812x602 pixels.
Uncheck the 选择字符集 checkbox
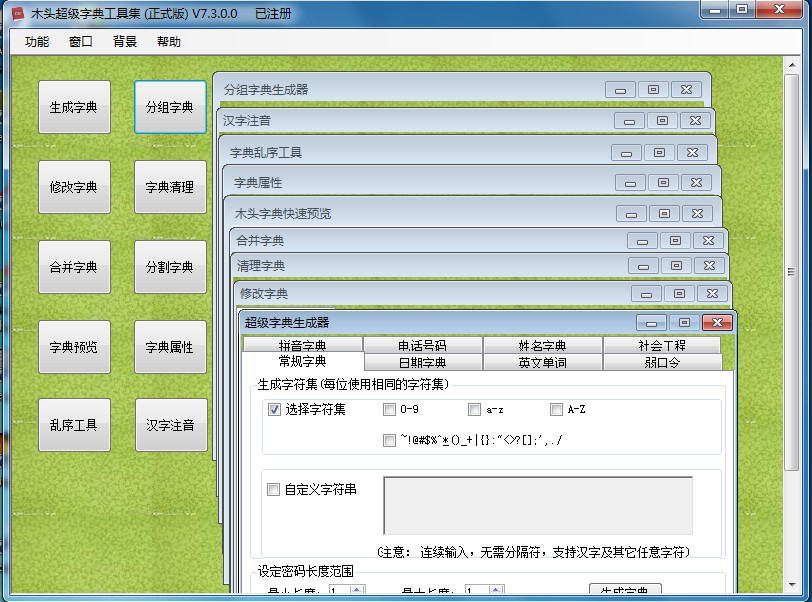point(274,409)
